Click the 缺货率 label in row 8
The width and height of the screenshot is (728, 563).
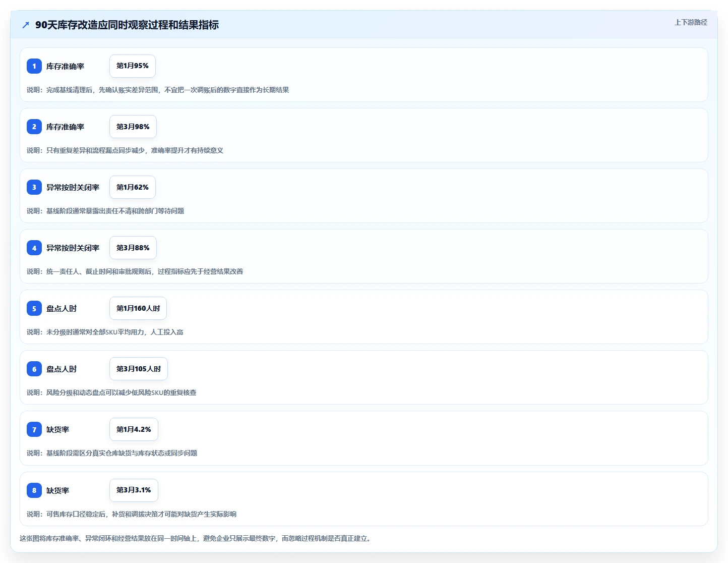(57, 490)
